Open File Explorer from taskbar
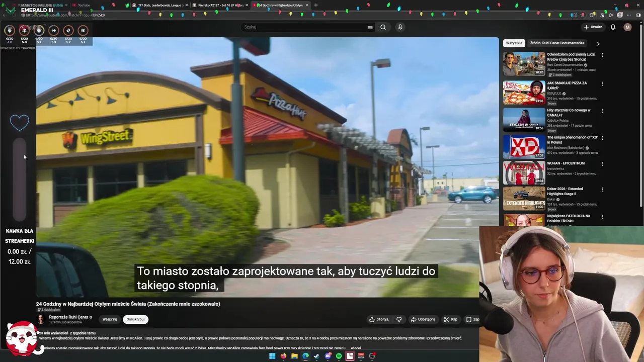The width and height of the screenshot is (644, 362). pyautogui.click(x=294, y=356)
